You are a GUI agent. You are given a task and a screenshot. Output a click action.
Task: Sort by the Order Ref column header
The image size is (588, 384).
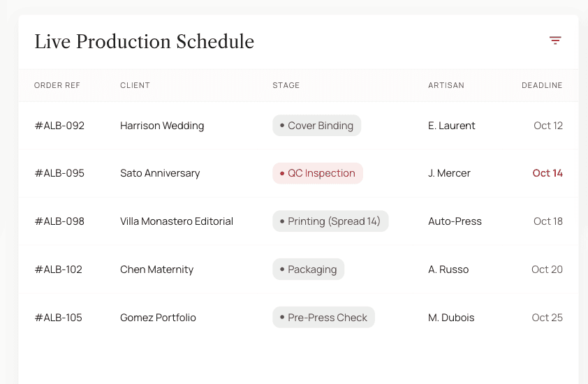[57, 85]
